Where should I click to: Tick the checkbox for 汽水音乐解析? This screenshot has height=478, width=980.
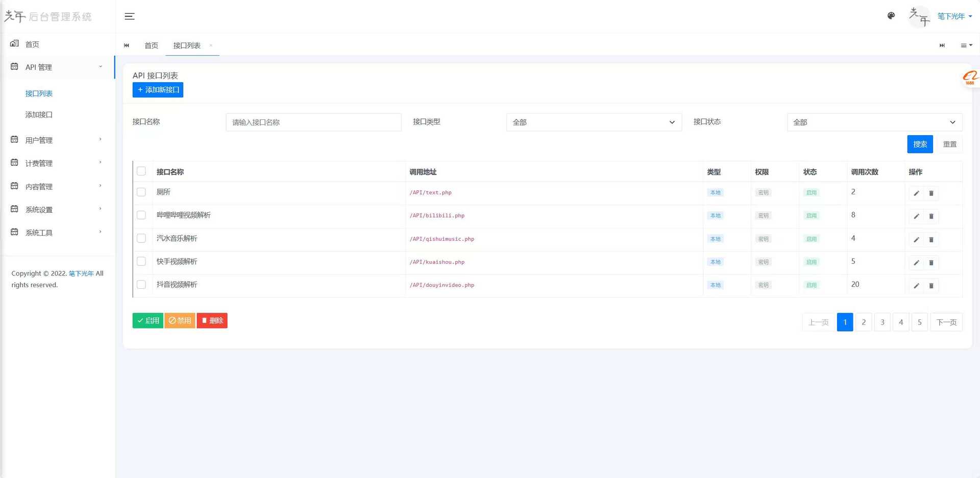coord(141,238)
